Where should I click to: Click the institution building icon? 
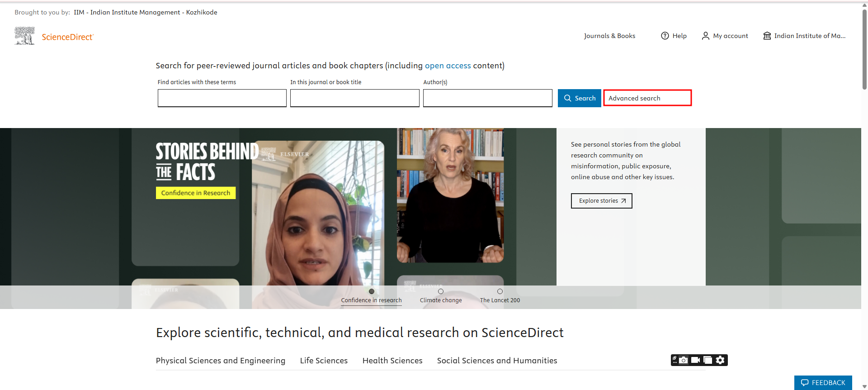point(767,36)
